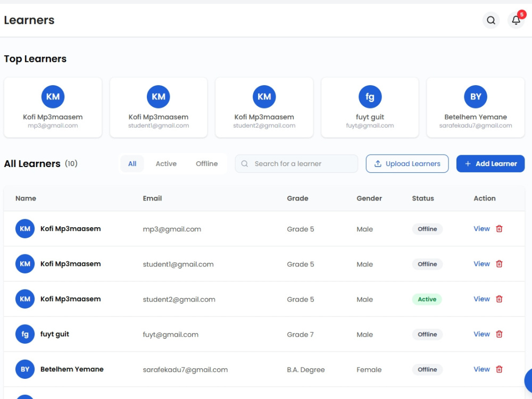Click the B.A. Degree grade cell
Screen dimensions: 532x399
(306, 370)
